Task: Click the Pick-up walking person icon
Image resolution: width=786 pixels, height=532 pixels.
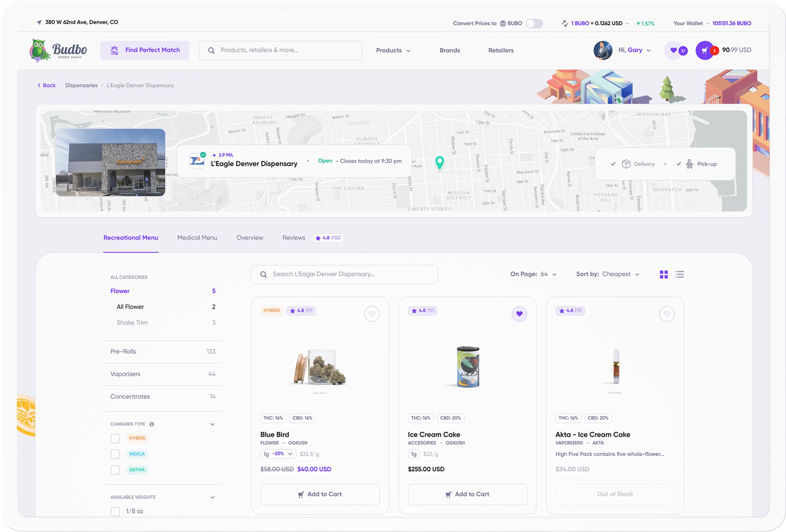Action: [689, 164]
